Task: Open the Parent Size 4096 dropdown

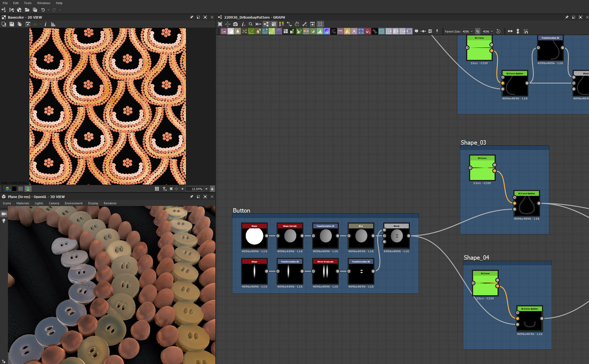Action: (x=466, y=31)
